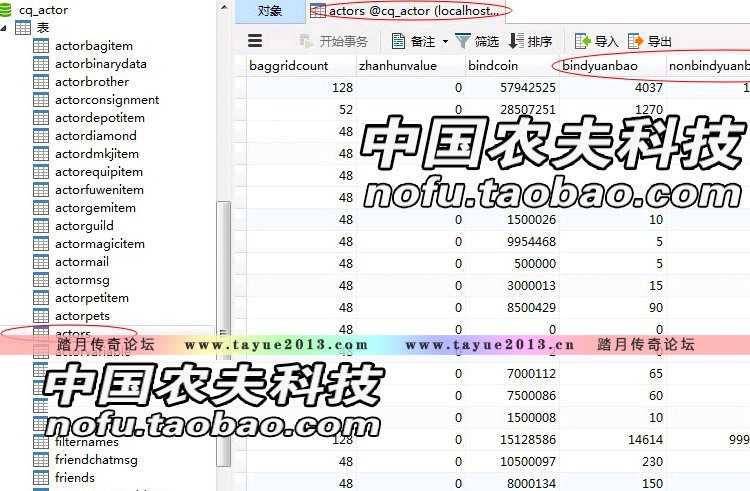750x491 pixels.
Task: Select table actorequipitem
Action: [x=99, y=172]
